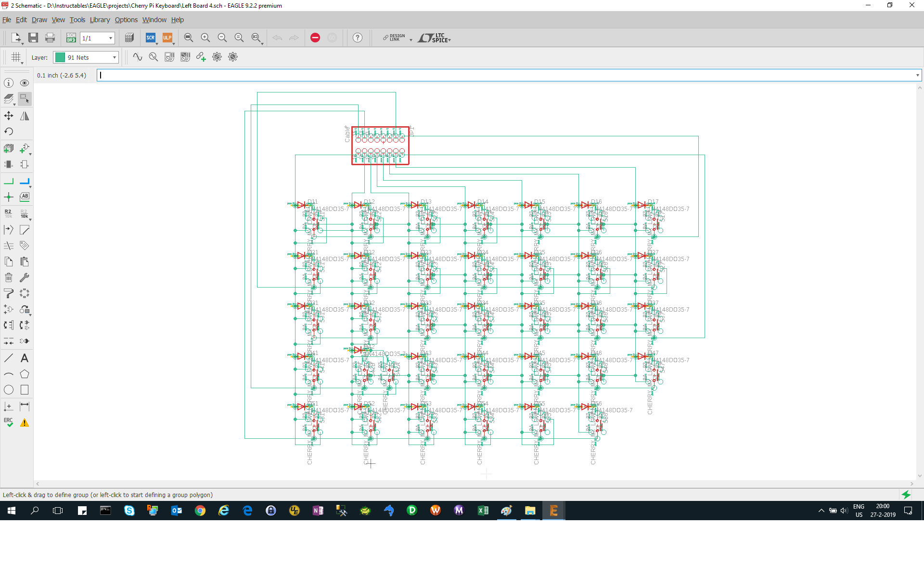Open LTSPICE from the toolbar
This screenshot has height=578, width=924.
click(435, 38)
